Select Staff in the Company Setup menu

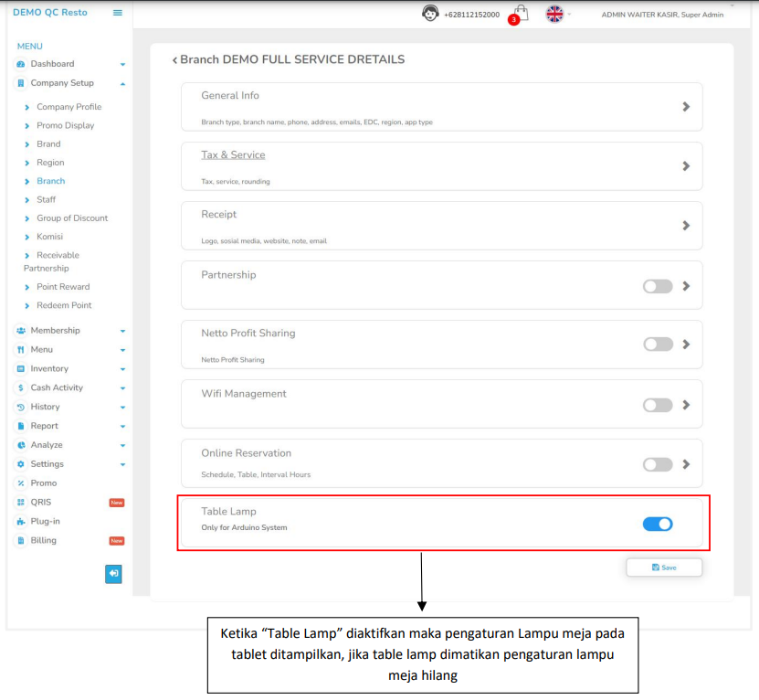coord(46,199)
